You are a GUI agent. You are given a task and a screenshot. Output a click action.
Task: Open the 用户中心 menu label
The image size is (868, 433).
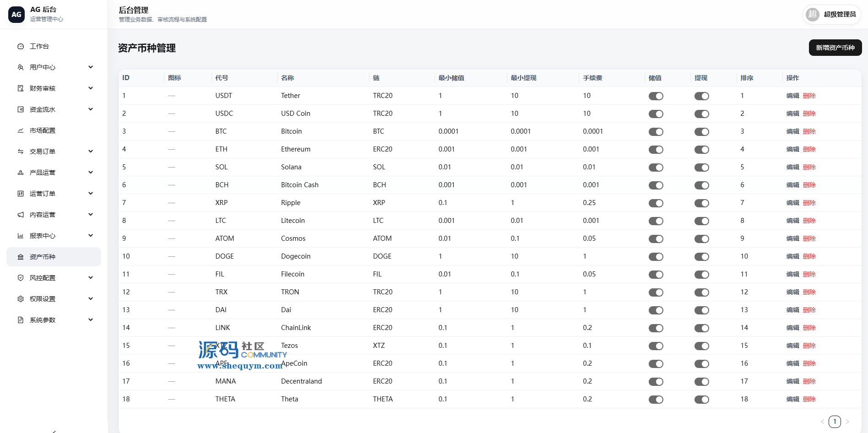tap(43, 67)
